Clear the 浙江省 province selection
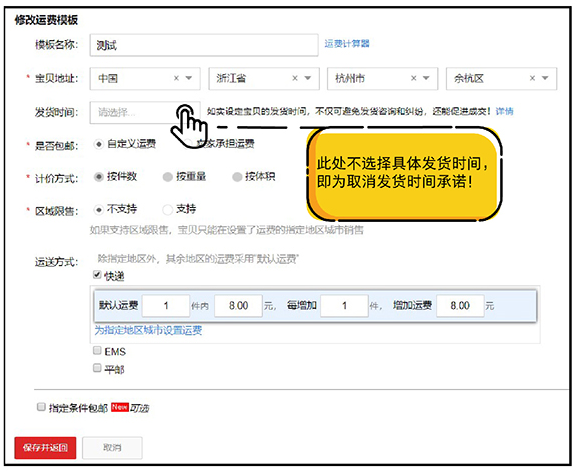This screenshot has width=583, height=472. tap(295, 78)
